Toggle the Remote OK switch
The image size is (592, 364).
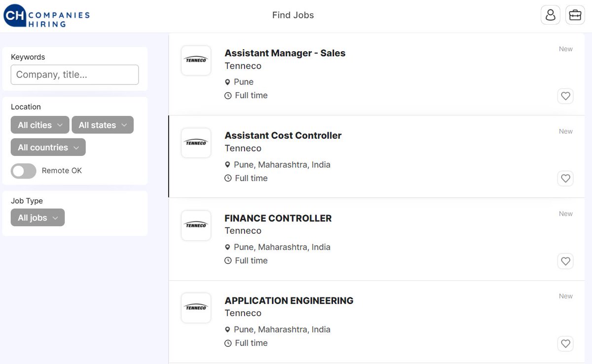(24, 171)
